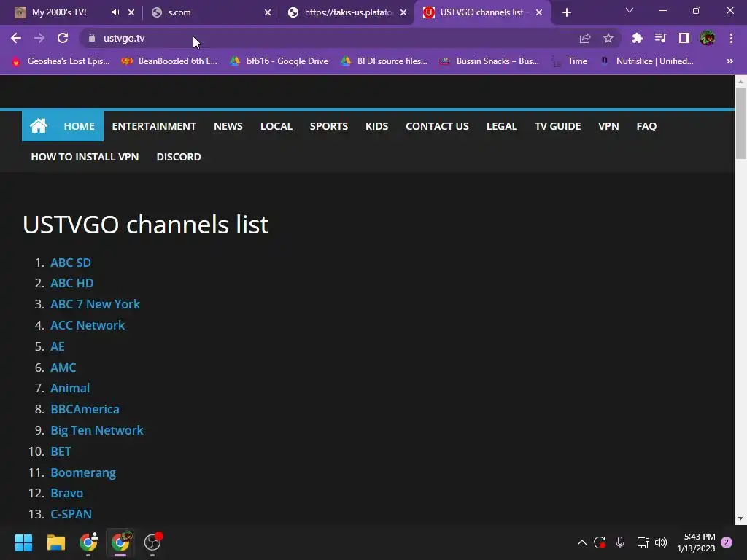Open BeanBoozled 6th Edition bookmark
Image resolution: width=747 pixels, height=560 pixels.
169,61
